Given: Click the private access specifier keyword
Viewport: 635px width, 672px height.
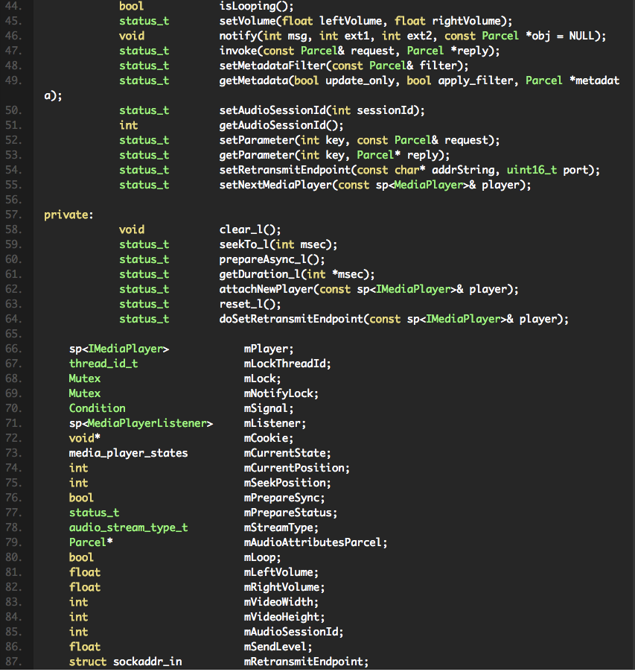Looking at the screenshot, I should point(66,215).
